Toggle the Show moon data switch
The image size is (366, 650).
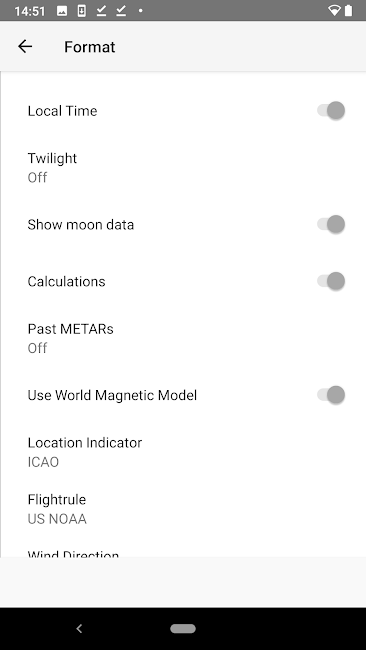(x=331, y=224)
